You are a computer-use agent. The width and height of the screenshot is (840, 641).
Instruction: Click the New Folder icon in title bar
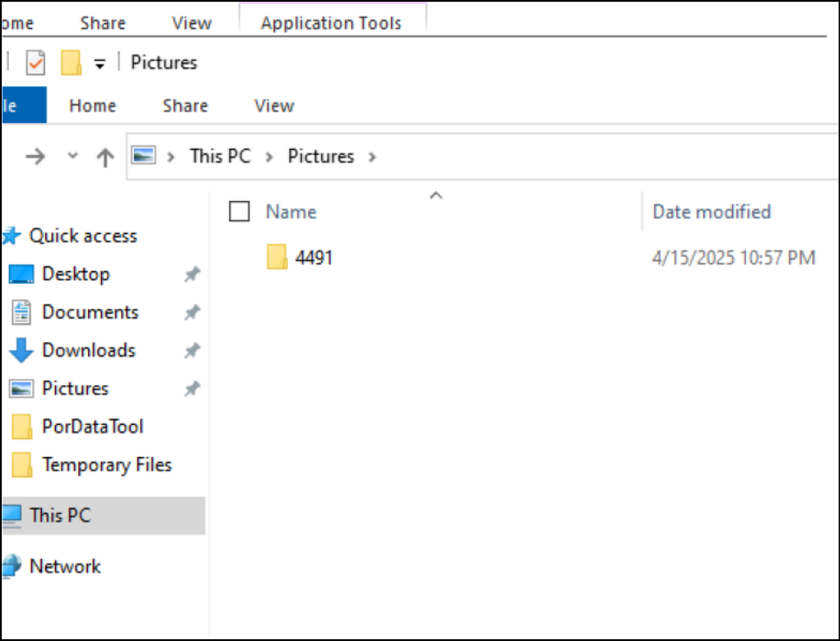(x=71, y=63)
